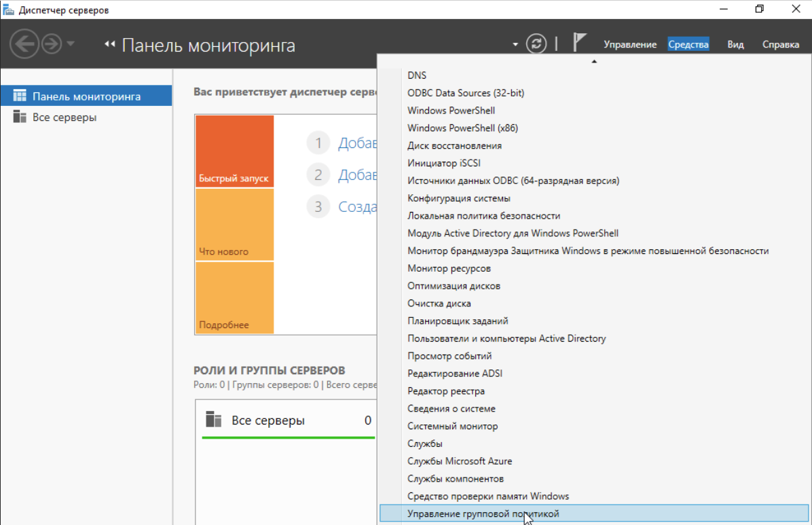Open the Управление menu
Viewport: 812px width, 525px height.
click(630, 45)
